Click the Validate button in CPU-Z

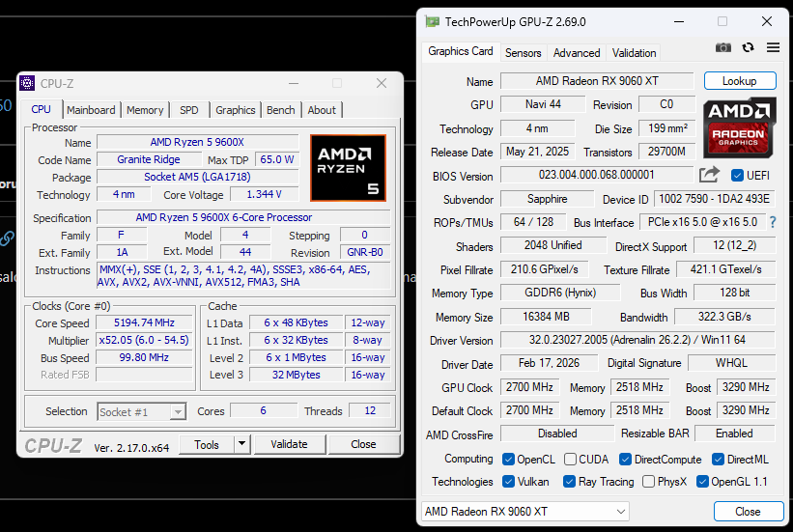pos(289,444)
